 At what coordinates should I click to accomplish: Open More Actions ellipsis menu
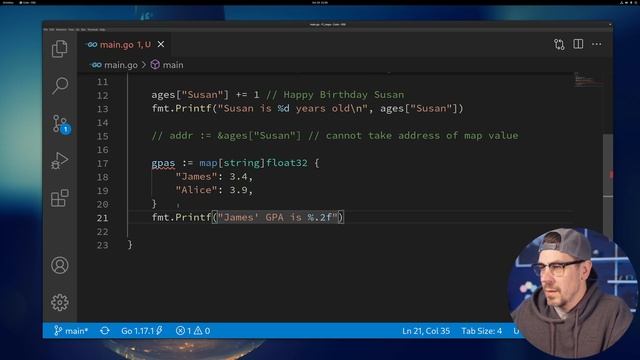pos(597,44)
